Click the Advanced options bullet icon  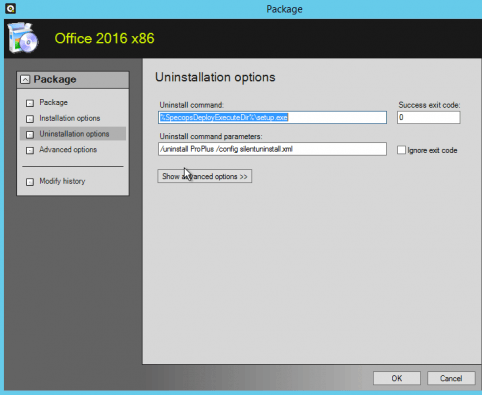30,150
